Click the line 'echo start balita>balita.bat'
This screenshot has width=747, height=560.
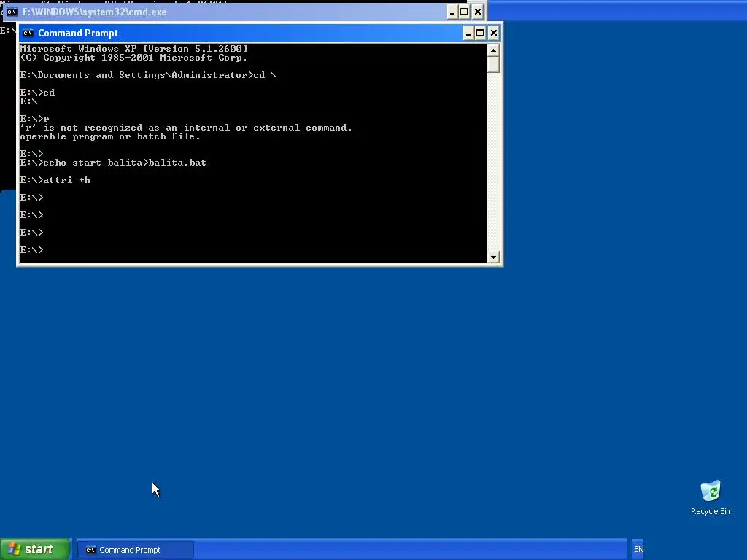click(113, 163)
